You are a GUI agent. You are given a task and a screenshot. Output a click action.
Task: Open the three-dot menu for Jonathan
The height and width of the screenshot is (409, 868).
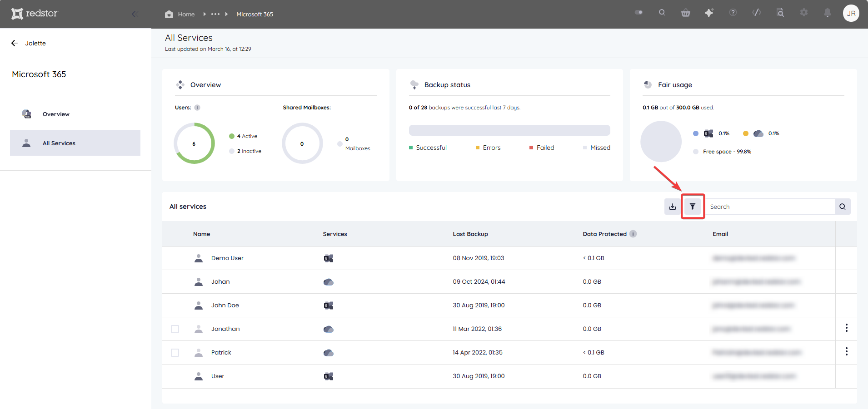coord(847,328)
